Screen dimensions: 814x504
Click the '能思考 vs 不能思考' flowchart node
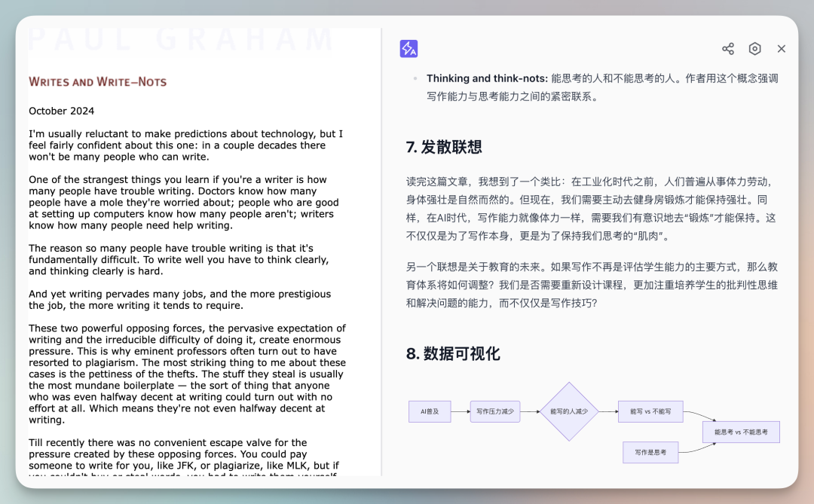tap(742, 432)
